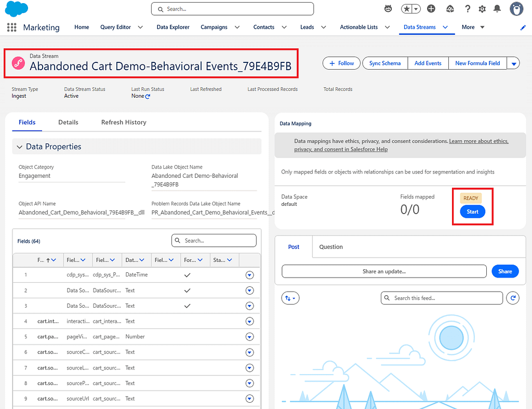Open the Notifications bell

coord(497,9)
